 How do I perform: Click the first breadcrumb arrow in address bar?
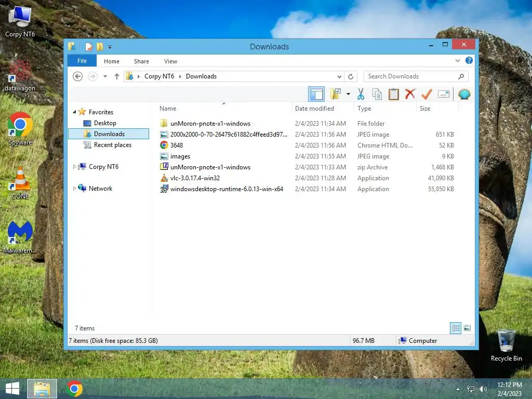[x=138, y=76]
